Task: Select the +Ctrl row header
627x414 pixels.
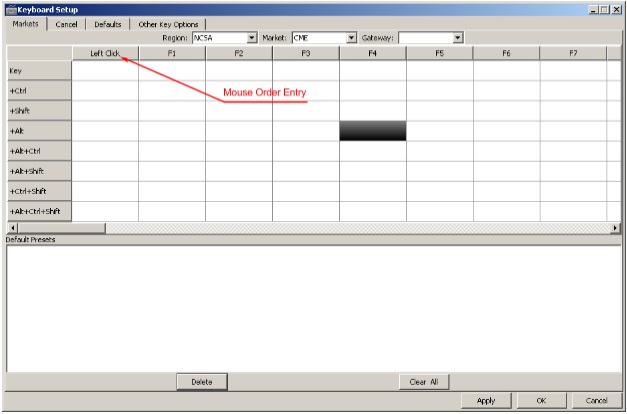Action: [x=39, y=91]
